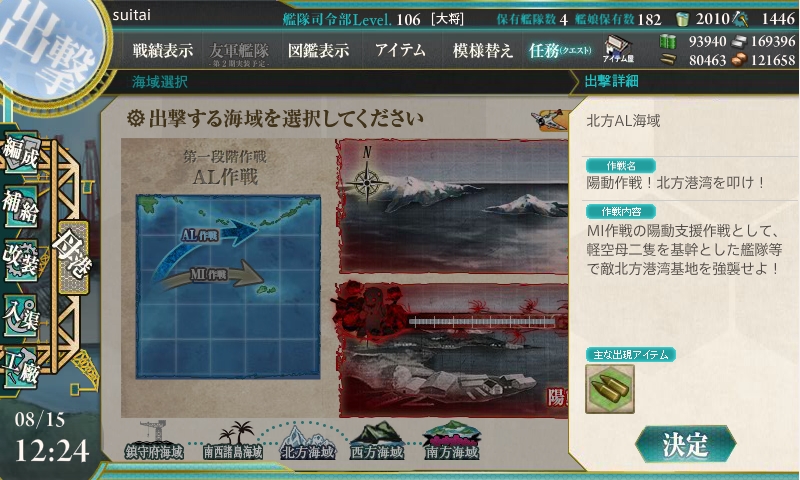Switch to 南方海域 world
Screen dimensions: 800x480
click(x=452, y=440)
